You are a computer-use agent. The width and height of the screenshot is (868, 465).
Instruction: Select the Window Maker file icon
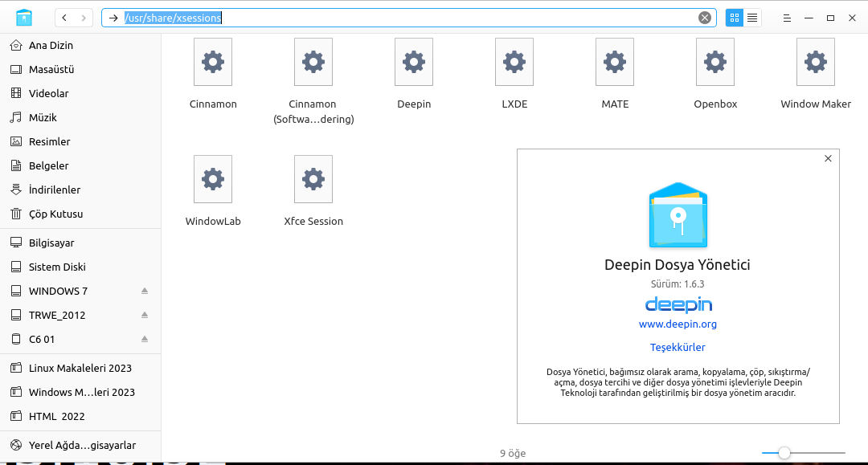click(816, 62)
